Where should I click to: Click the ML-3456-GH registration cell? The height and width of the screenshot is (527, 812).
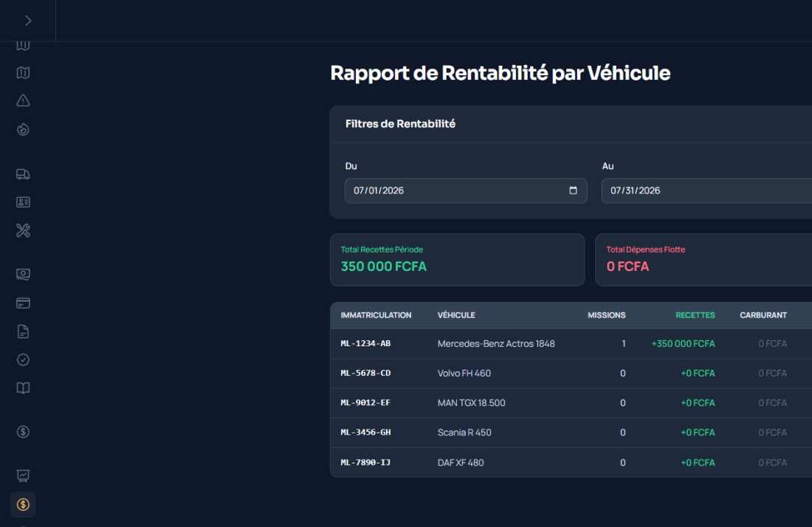(x=365, y=433)
